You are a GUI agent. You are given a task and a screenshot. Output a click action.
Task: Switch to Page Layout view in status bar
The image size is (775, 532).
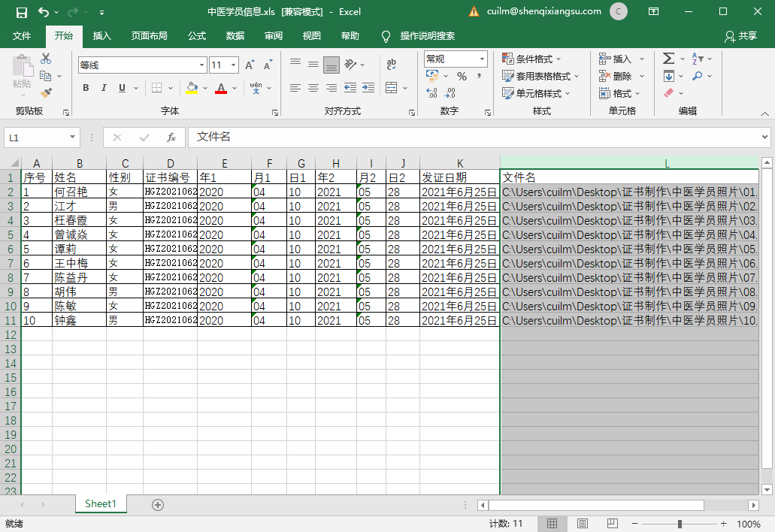click(583, 524)
